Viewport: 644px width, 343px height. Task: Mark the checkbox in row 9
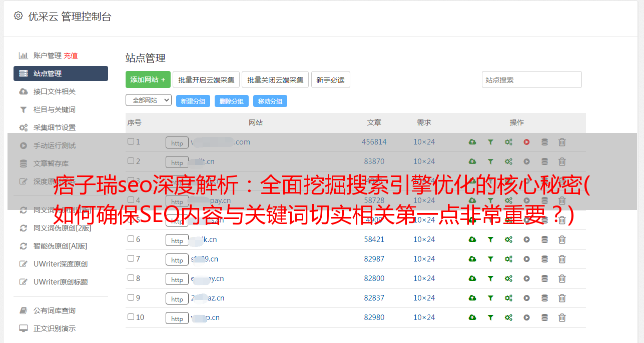click(x=131, y=297)
